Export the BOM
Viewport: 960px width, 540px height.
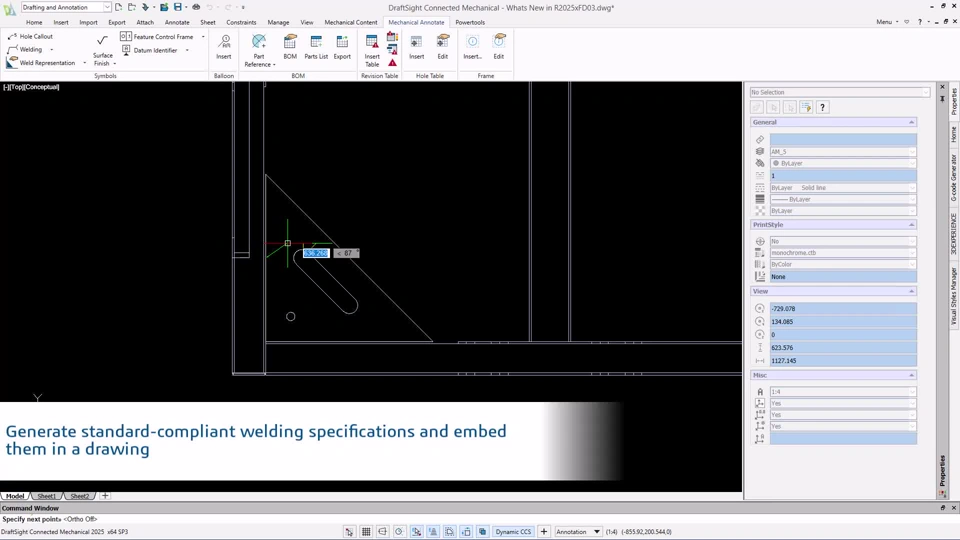pyautogui.click(x=342, y=47)
